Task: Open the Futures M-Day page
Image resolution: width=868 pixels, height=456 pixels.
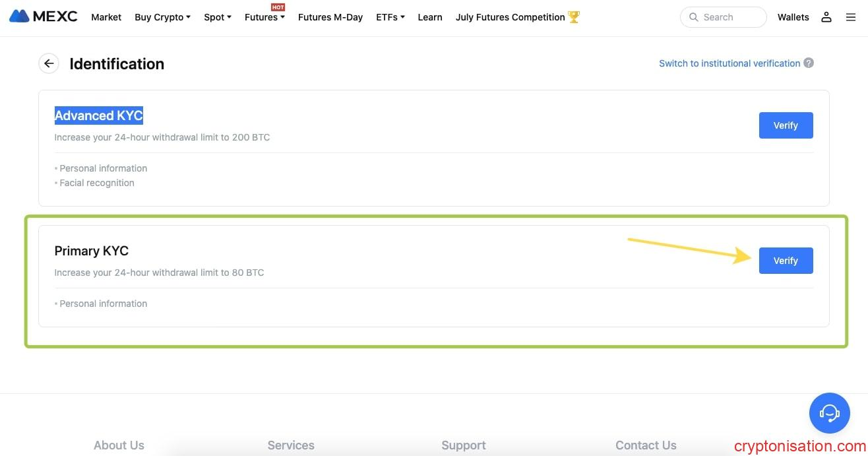Action: pos(330,17)
